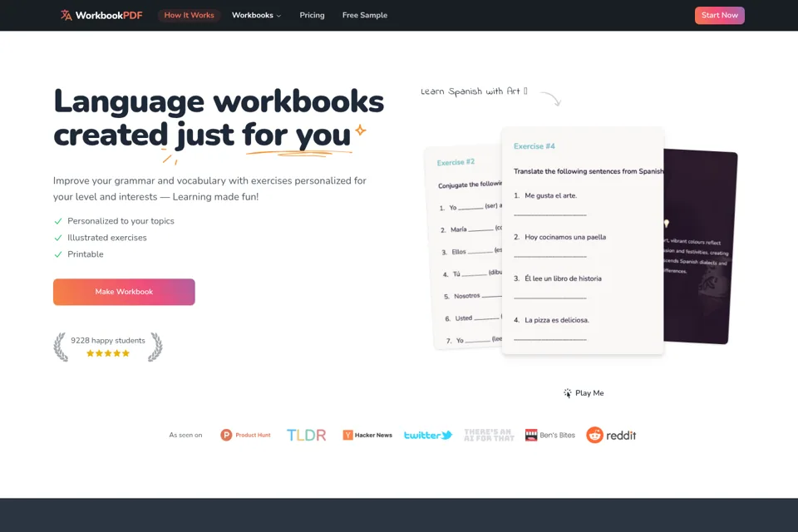
Task: Click the "Illustrated exercises" text
Action: (x=107, y=238)
